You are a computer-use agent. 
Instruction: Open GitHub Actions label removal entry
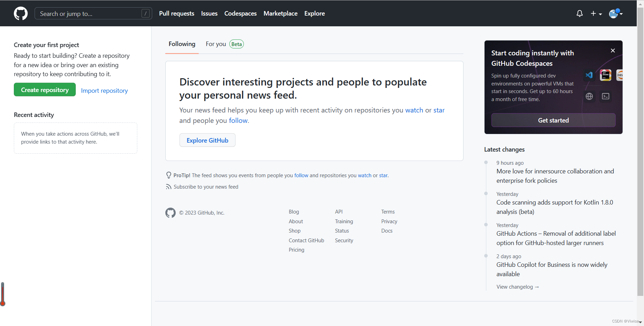556,238
